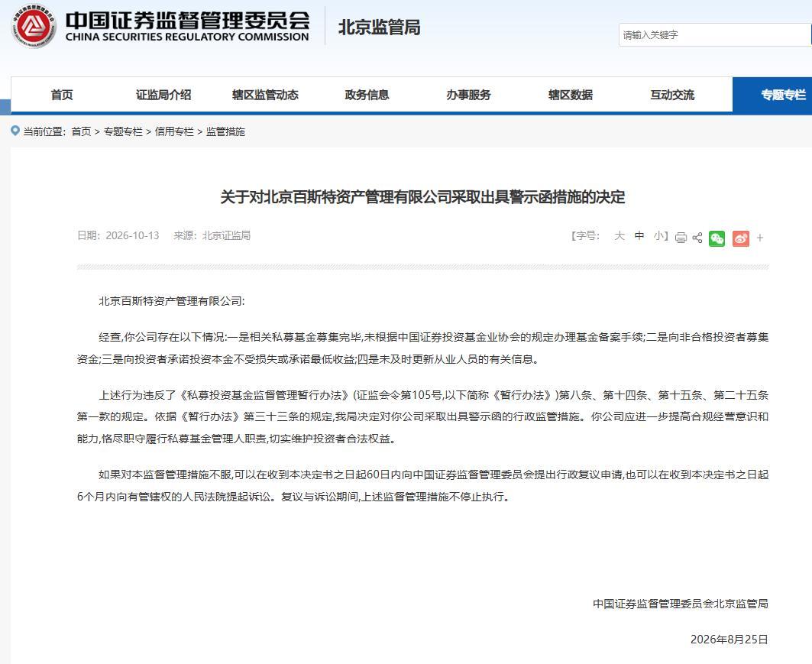Open the 办事服务 navigation tab
Viewport: 812px width, 664px height.
point(468,95)
